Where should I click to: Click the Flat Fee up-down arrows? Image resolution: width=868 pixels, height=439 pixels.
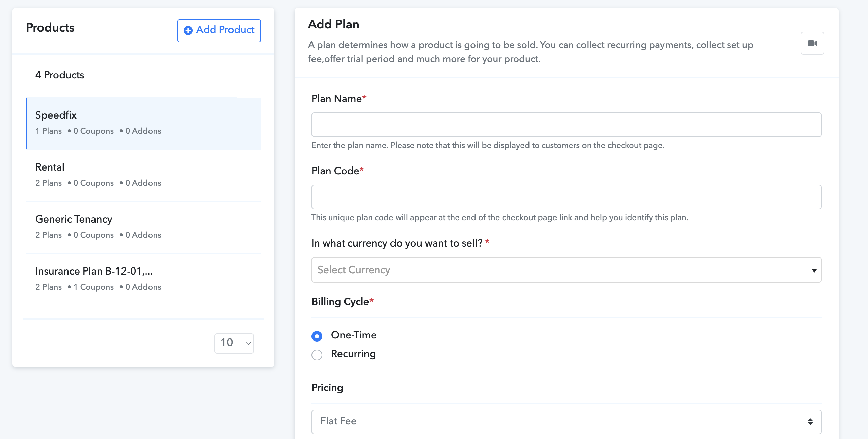pos(810,421)
